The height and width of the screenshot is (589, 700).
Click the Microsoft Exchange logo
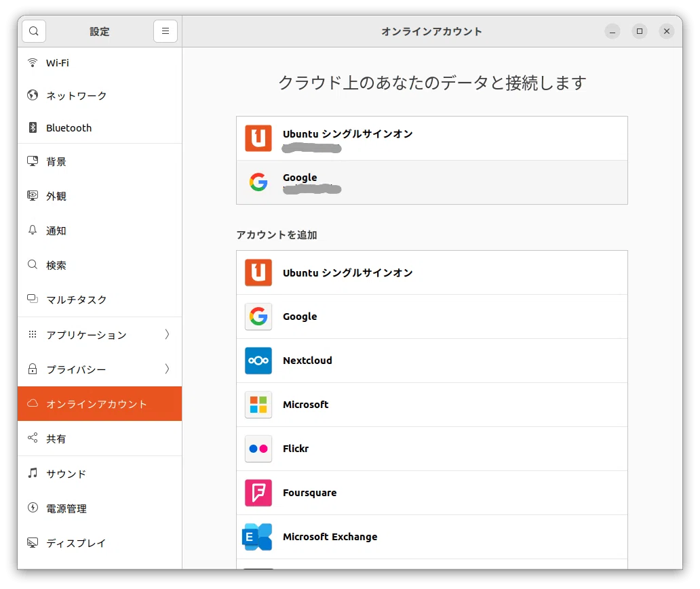257,537
